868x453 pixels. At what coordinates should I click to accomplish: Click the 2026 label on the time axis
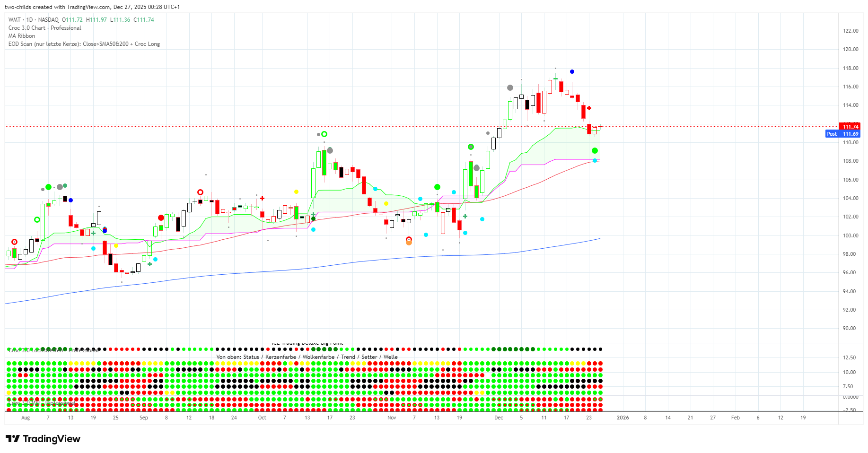click(623, 418)
